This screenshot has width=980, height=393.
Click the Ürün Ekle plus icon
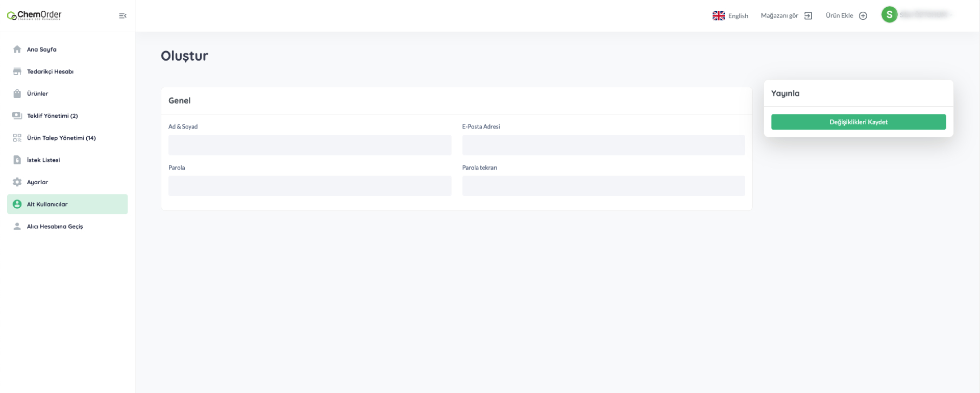click(x=863, y=16)
